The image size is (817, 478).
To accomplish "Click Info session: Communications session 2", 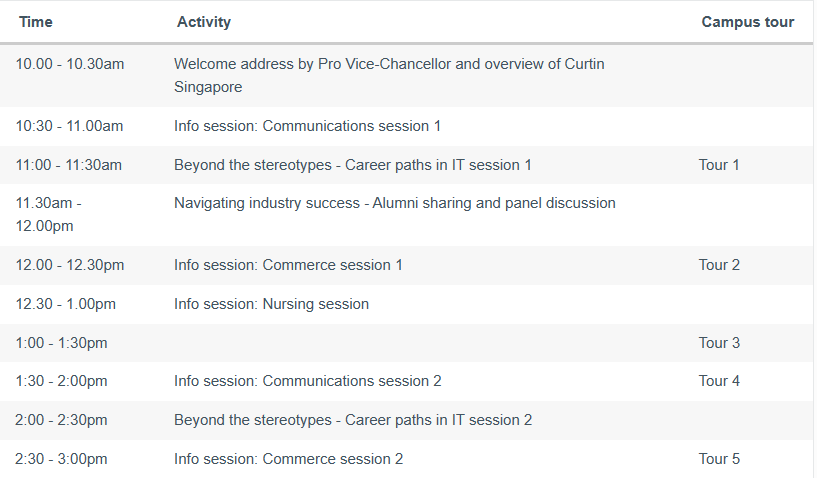I will 307,381.
